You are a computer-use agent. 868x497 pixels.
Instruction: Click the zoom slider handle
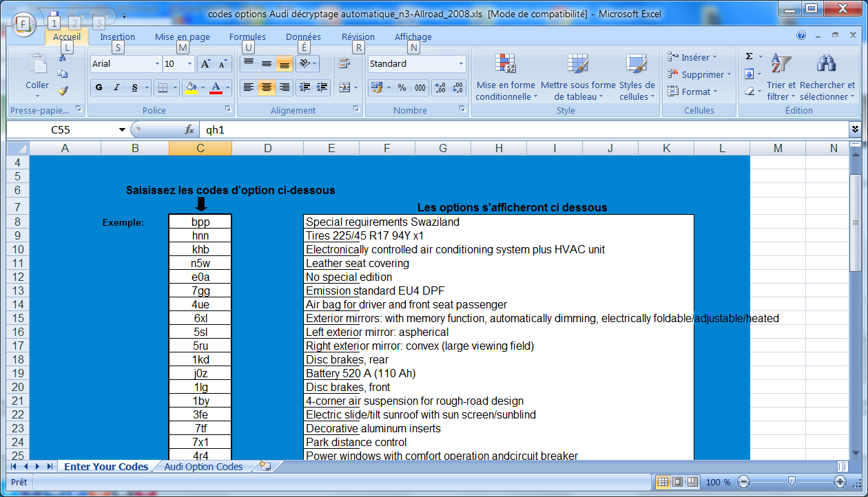point(792,482)
